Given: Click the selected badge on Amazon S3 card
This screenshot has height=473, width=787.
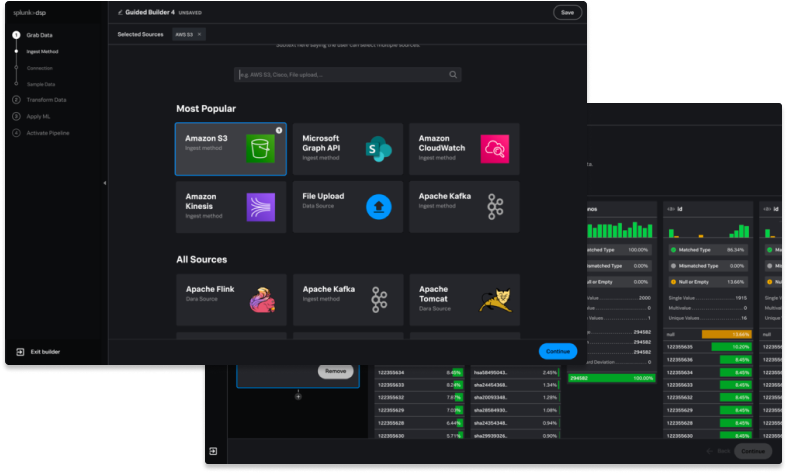Looking at the screenshot, I should [279, 131].
